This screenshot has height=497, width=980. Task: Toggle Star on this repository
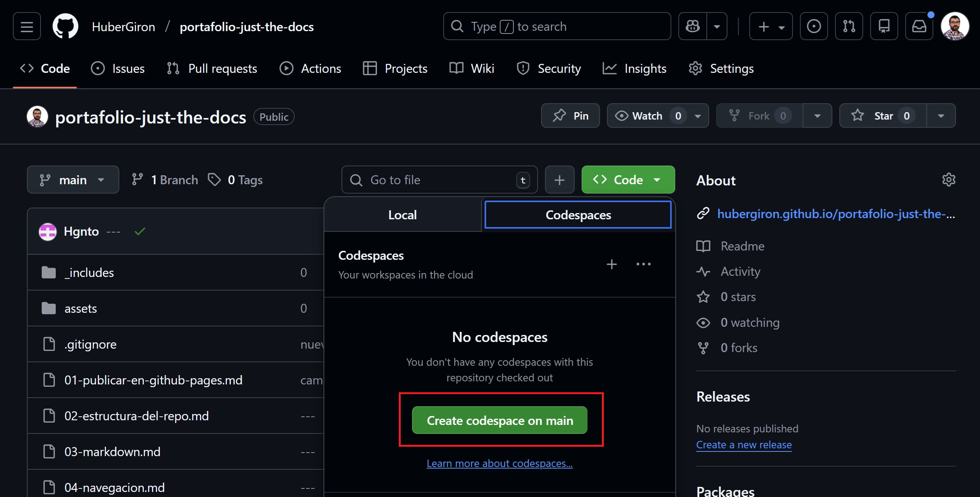point(883,116)
